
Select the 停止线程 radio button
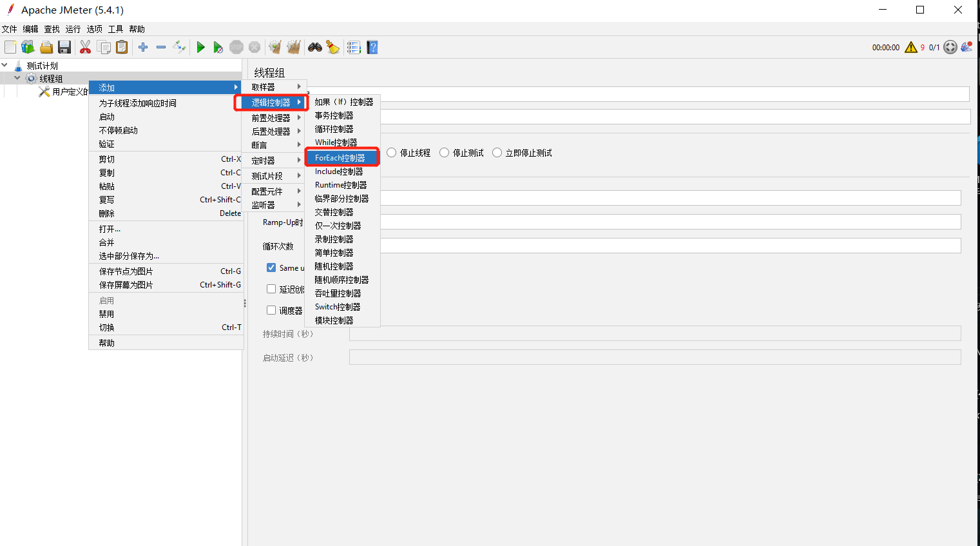[391, 153]
